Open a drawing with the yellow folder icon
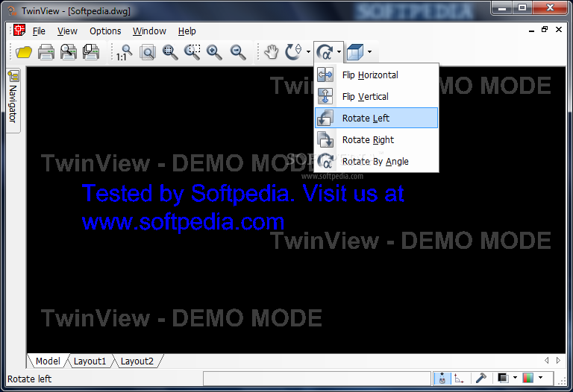573x392 pixels. tap(24, 52)
